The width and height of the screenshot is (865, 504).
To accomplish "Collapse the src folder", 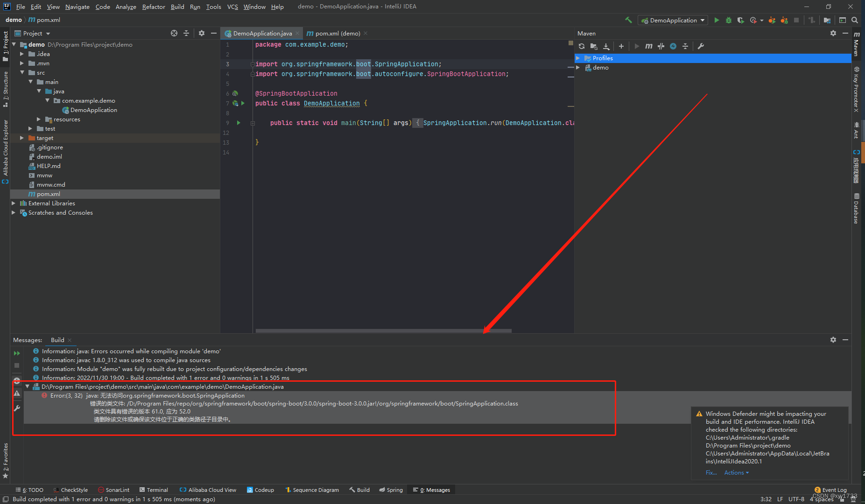I will tap(22, 72).
